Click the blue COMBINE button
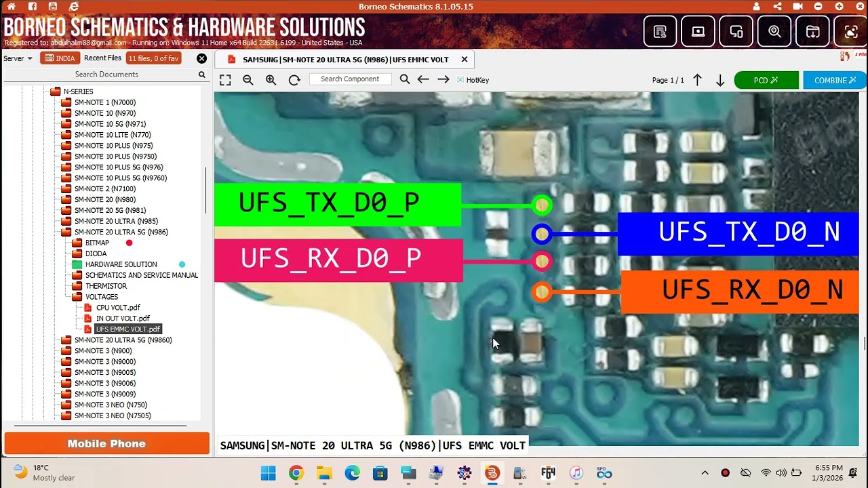The image size is (868, 488). click(835, 80)
